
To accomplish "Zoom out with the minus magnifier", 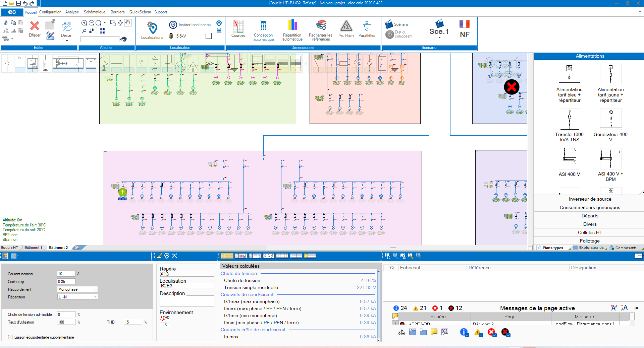I will [x=91, y=23].
